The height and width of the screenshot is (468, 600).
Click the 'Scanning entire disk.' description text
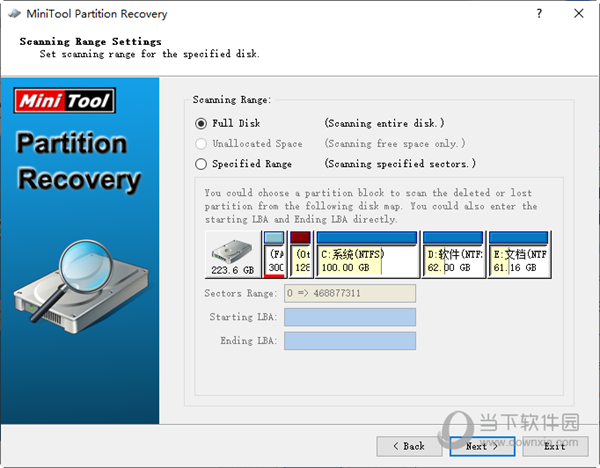(385, 123)
